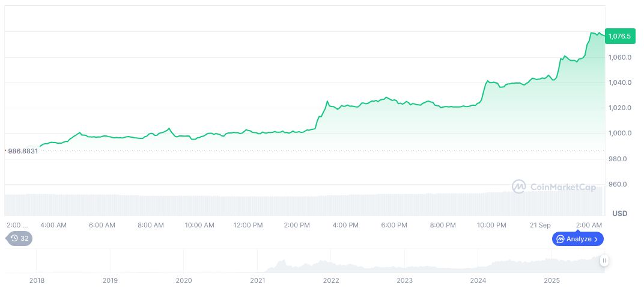Click the 2:00 PM time axis label
Image resolution: width=644 pixels, height=287 pixels.
coord(297,225)
